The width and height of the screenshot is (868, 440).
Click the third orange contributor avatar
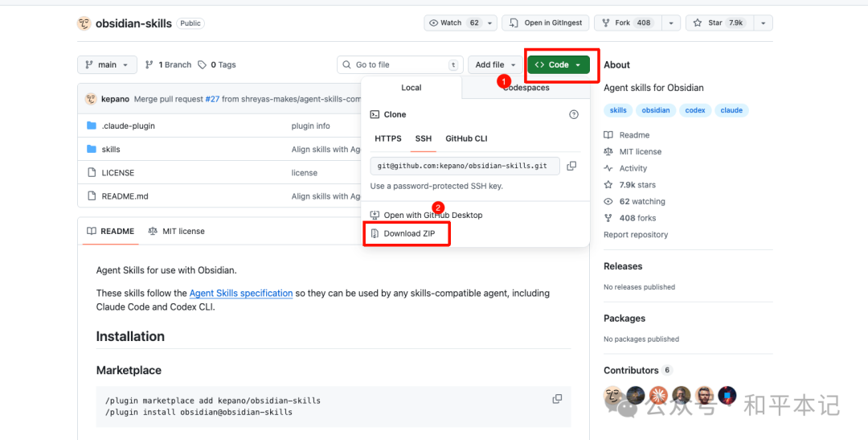(x=658, y=395)
